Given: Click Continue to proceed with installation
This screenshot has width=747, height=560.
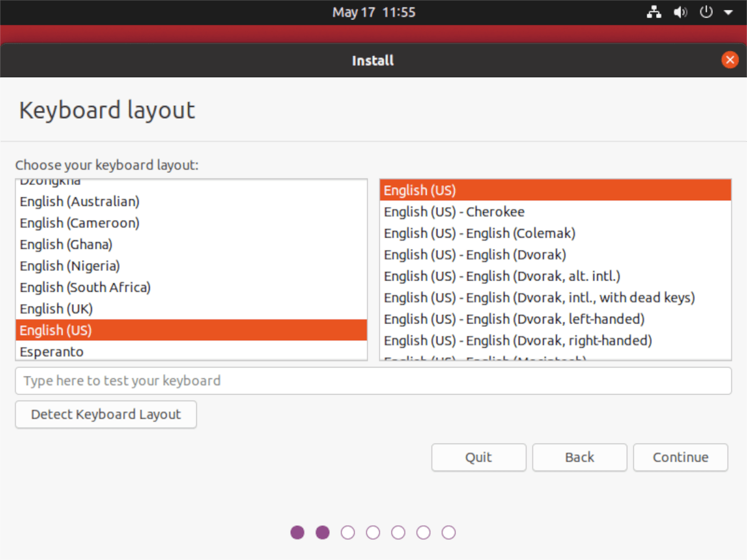Looking at the screenshot, I should click(x=680, y=457).
